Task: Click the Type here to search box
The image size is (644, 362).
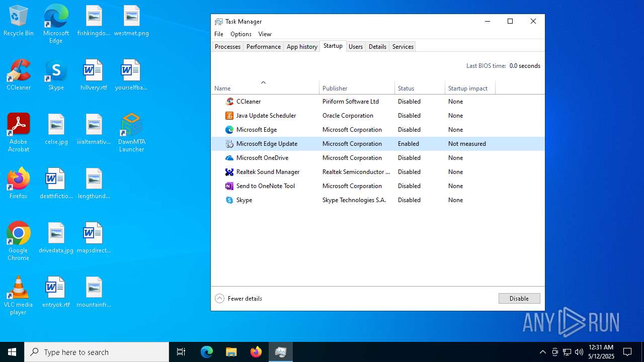Action: point(97,352)
